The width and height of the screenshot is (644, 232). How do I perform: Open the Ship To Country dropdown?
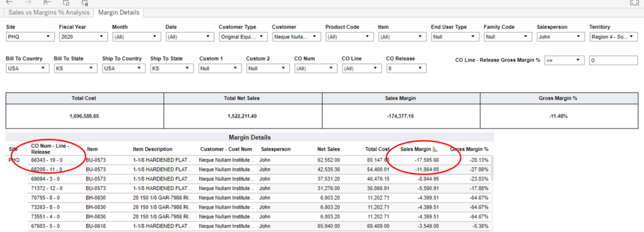coord(124,69)
